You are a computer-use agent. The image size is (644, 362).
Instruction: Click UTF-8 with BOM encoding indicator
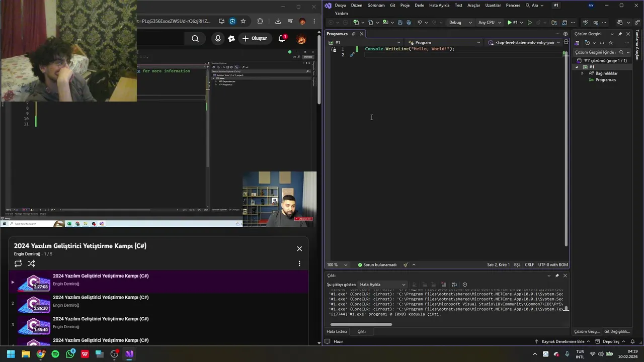pos(553,265)
